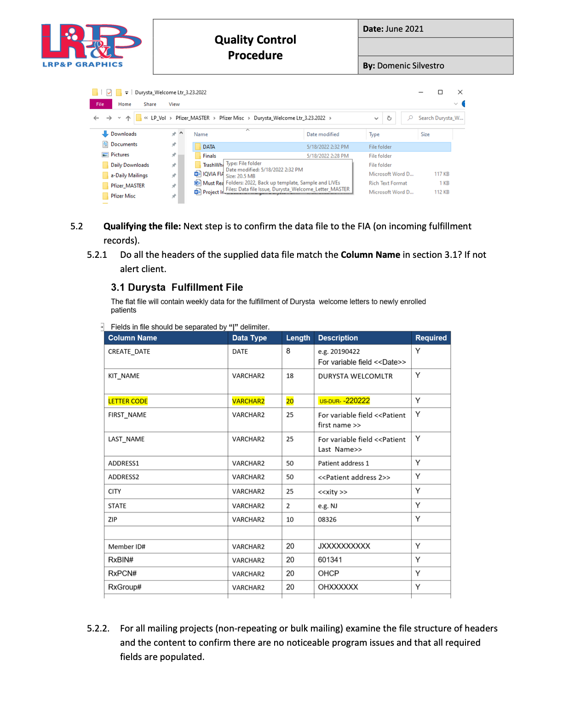Click the navigation pane scroll-up arrow
The width and height of the screenshot is (563, 728).
[x=181, y=133]
